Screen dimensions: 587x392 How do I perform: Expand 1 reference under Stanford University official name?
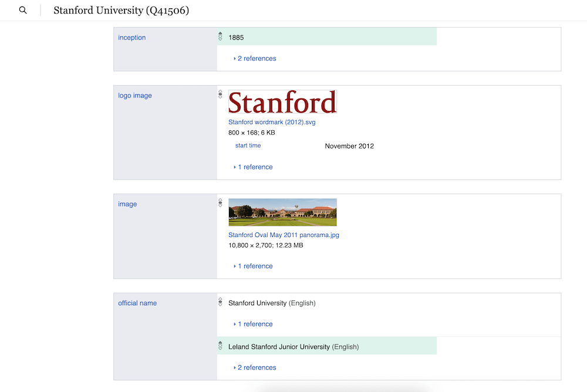[x=253, y=323]
